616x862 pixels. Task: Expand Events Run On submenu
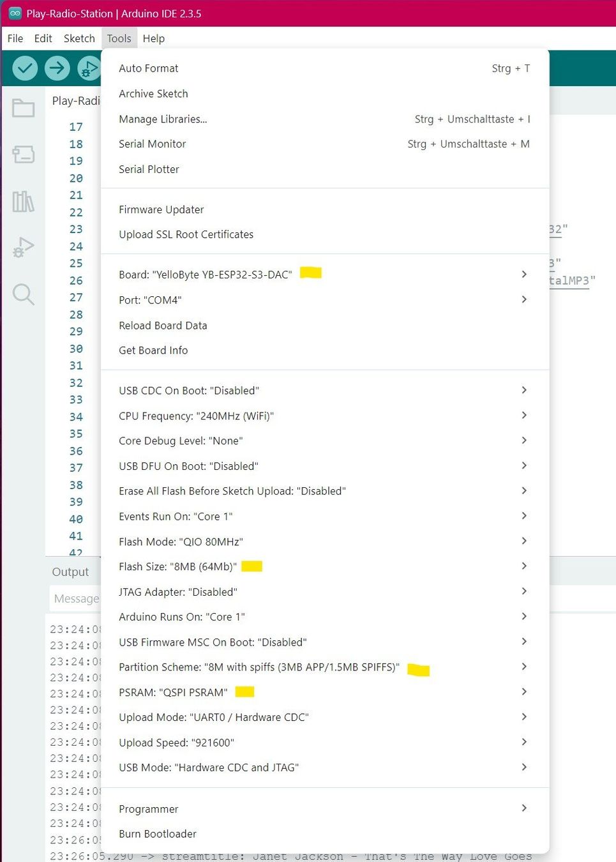(325, 517)
